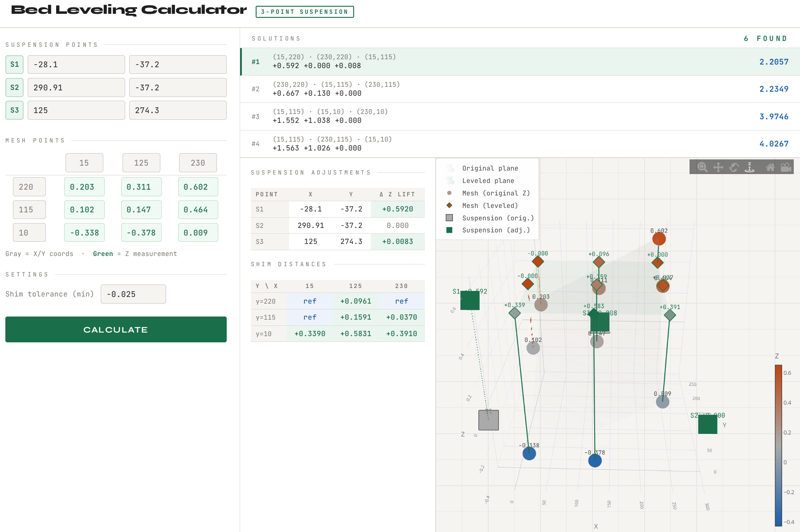This screenshot has width=800, height=532.
Task: Click the Z color scale bar
Action: point(778,445)
